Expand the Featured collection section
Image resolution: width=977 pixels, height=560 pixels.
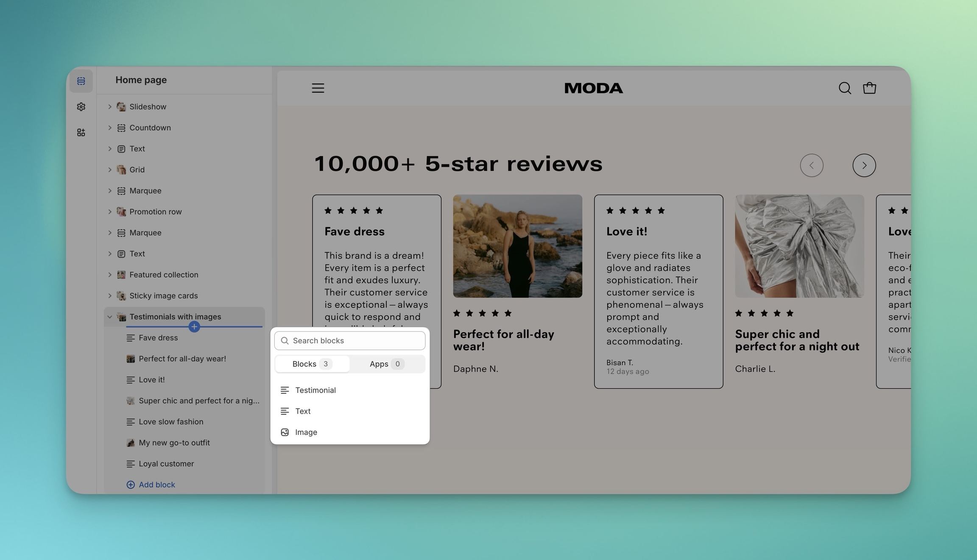(110, 275)
